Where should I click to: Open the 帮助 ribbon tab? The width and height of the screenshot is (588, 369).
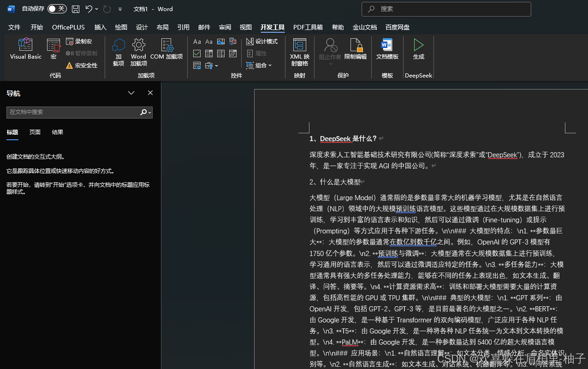click(x=338, y=27)
